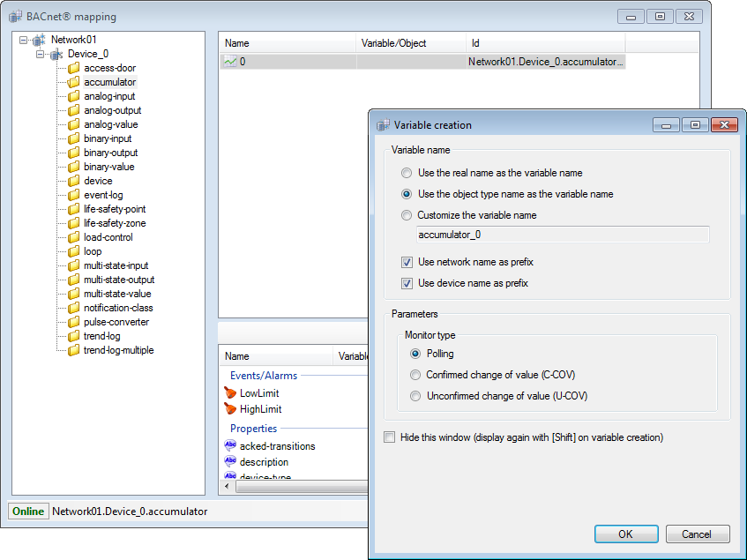The width and height of the screenshot is (747, 560).
Task: Click the horizontal scrollbar of properties list
Action: [x=301, y=487]
